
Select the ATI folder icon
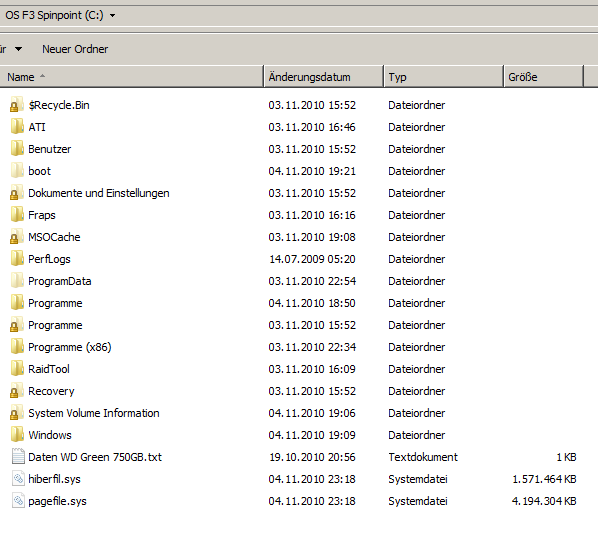tap(16, 127)
